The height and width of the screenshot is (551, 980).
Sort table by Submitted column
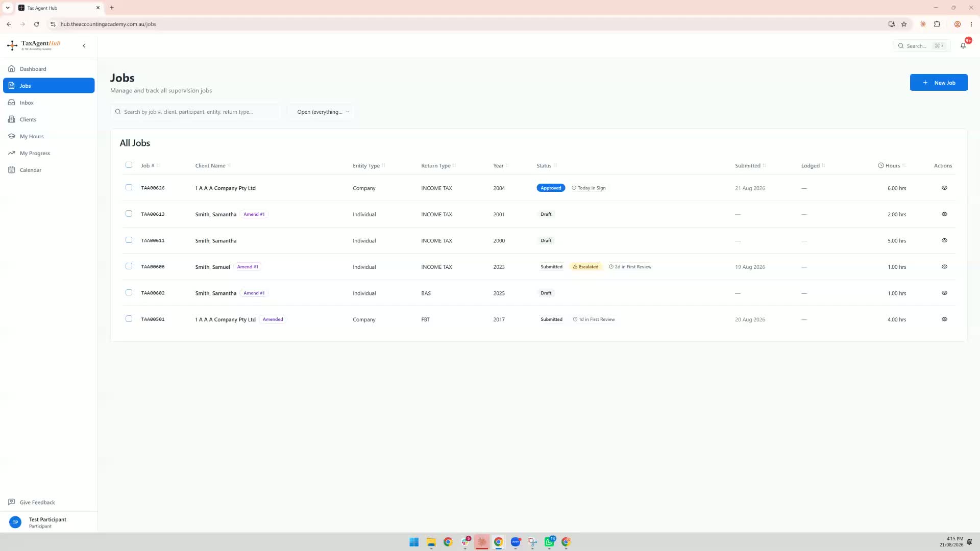point(750,166)
